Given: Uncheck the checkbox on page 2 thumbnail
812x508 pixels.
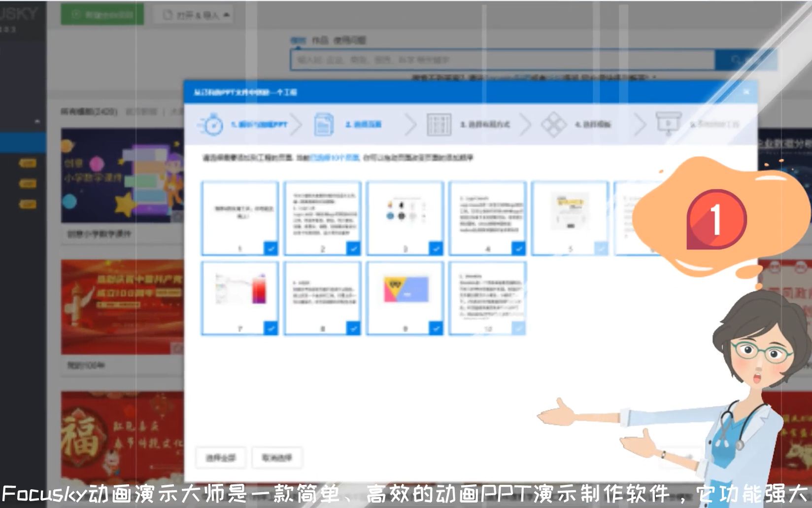Looking at the screenshot, I should [353, 248].
